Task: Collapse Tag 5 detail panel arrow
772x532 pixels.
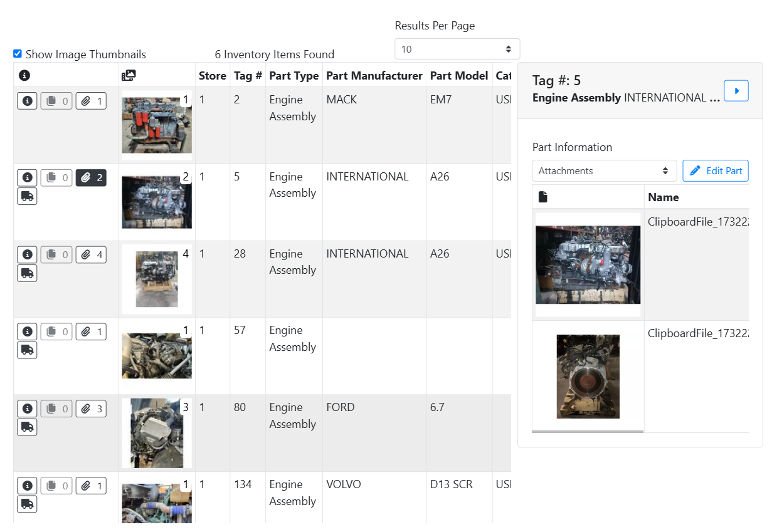Action: pyautogui.click(x=736, y=91)
